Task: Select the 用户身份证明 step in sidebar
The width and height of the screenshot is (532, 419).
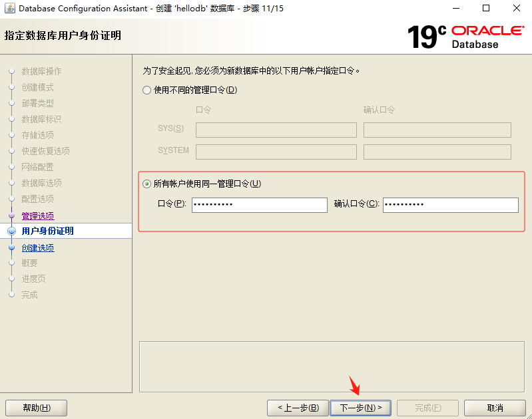Action: coord(47,231)
